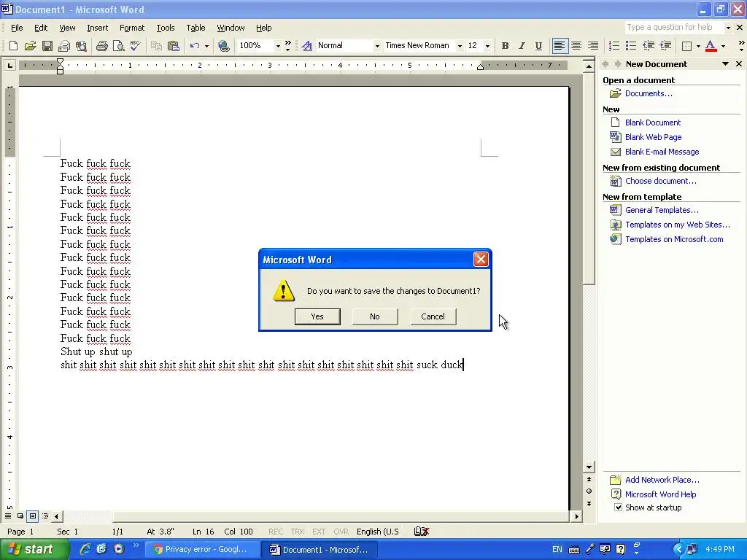Switch to Normal View icon at bottom left

[x=8, y=516]
